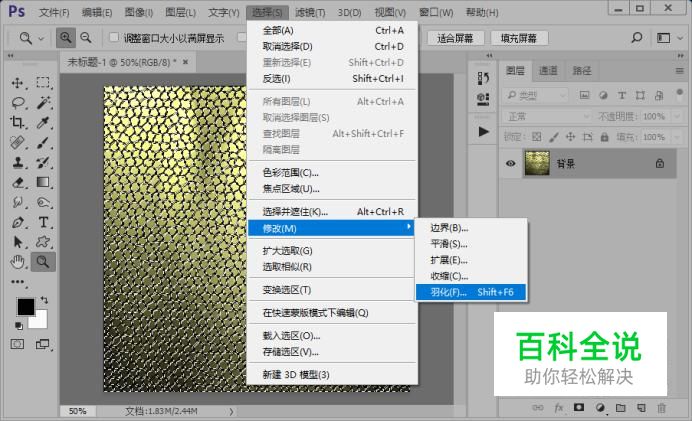
Task: Select the Rectangular Marquee tool
Action: click(43, 83)
